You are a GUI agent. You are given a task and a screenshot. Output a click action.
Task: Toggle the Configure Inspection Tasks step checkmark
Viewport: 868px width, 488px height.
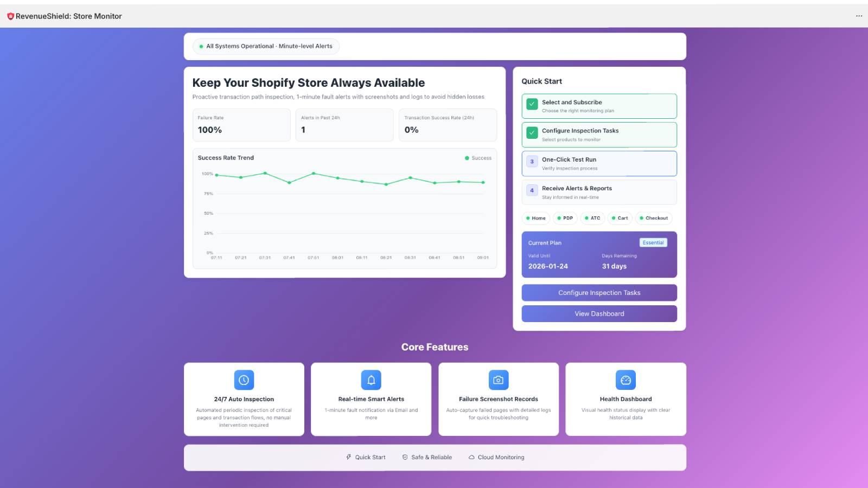tap(532, 132)
